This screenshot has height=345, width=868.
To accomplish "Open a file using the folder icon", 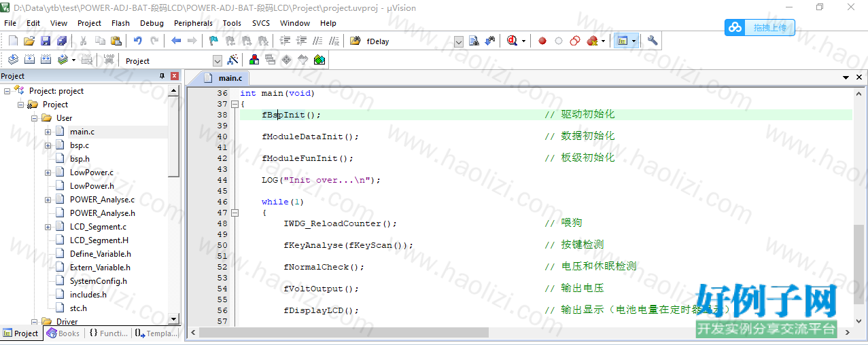I will pos(29,41).
